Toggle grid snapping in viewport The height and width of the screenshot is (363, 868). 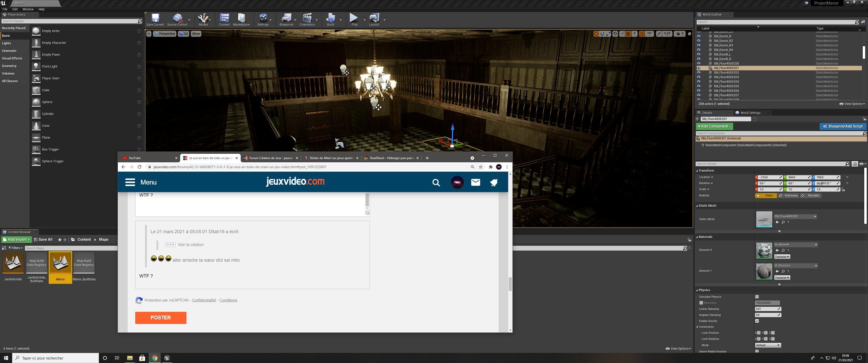(628, 34)
